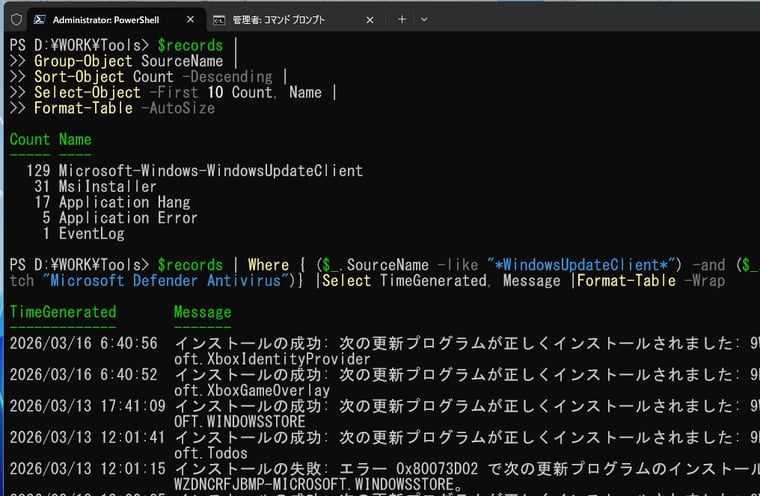Click the Format-Table -Wrap text
The image size is (760, 496).
pyautogui.click(x=651, y=280)
